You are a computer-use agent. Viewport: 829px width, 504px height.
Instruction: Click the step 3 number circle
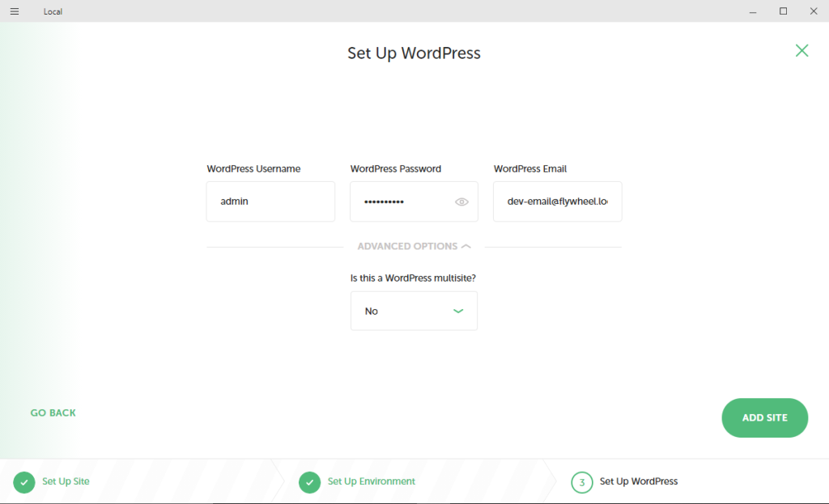pos(581,482)
